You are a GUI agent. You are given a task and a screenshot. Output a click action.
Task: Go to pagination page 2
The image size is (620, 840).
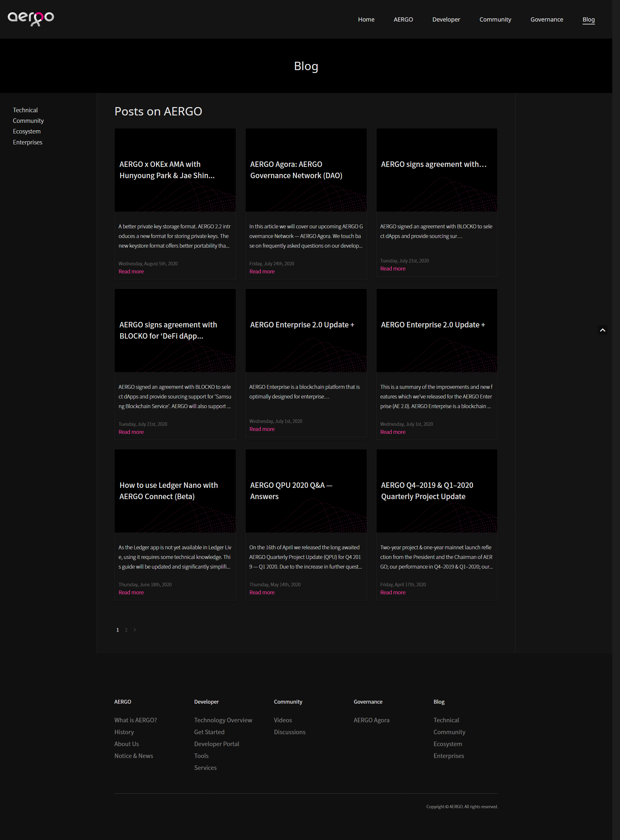126,630
